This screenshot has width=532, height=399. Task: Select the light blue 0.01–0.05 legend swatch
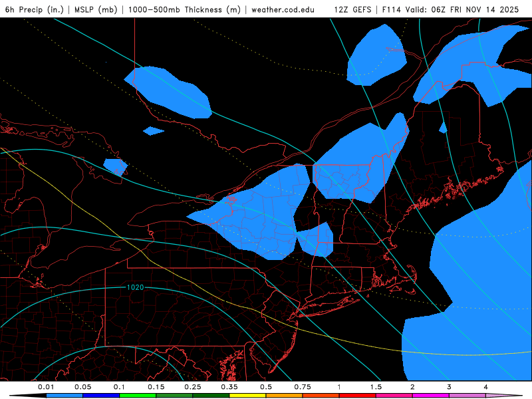(x=65, y=396)
